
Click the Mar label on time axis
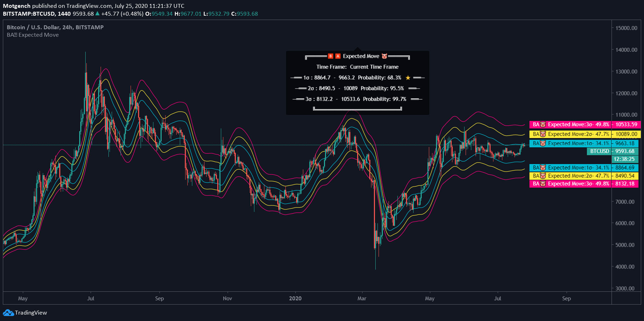362,299
